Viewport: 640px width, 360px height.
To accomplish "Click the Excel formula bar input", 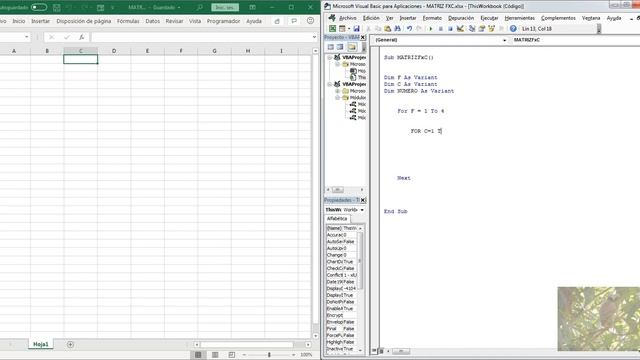I will [x=201, y=37].
